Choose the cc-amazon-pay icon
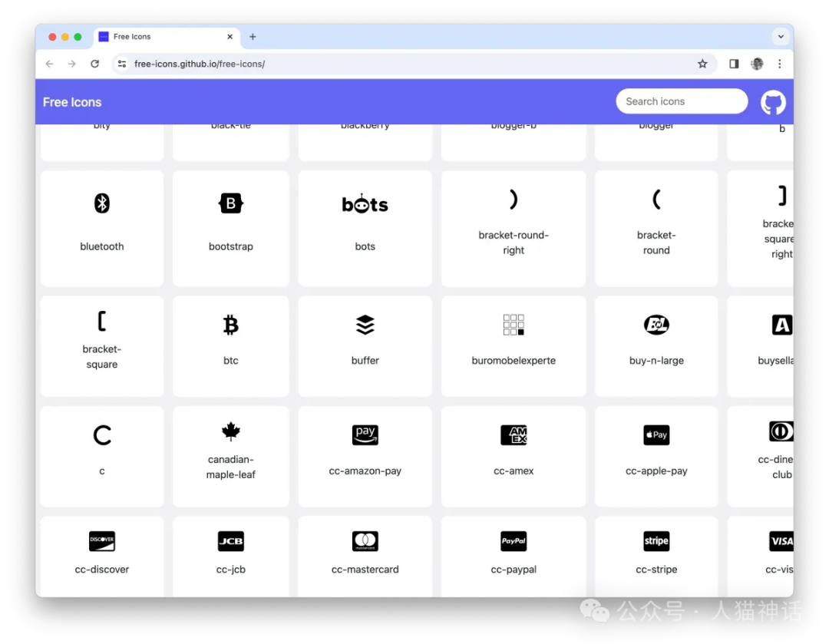This screenshot has width=829, height=644. pyautogui.click(x=365, y=435)
